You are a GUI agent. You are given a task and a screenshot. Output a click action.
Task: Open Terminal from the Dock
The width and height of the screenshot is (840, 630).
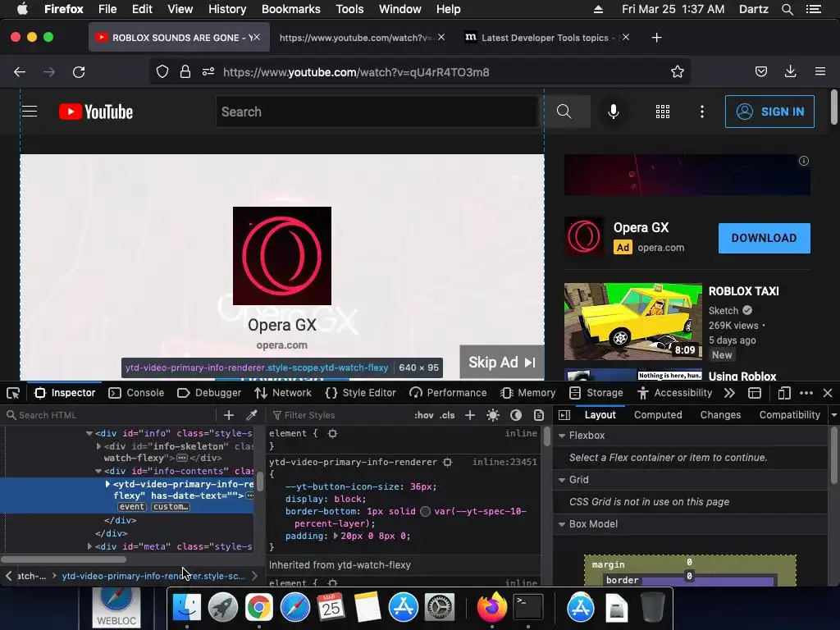(527, 608)
